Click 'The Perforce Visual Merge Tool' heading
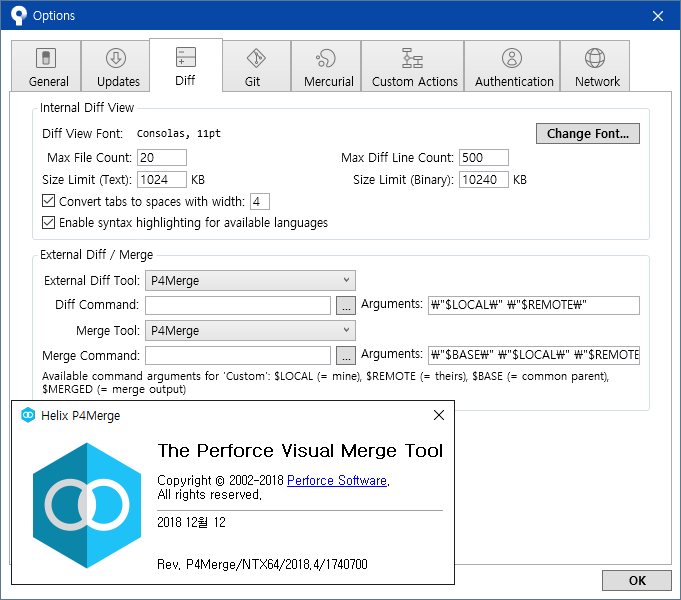Viewport: 681px width, 600px height. coord(300,451)
